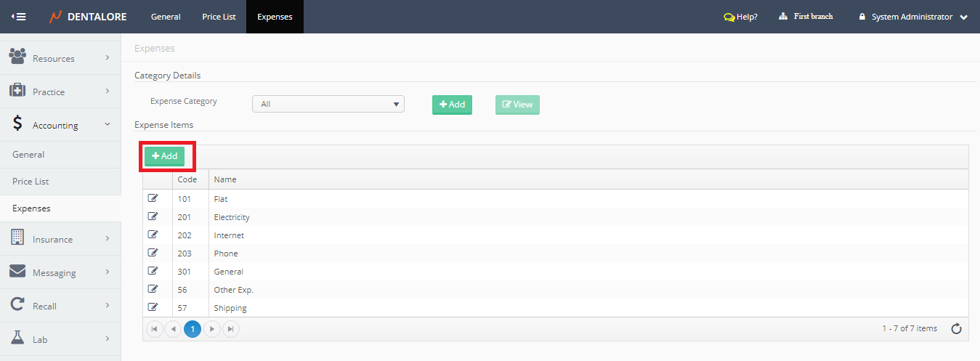Click the edit icon for Flat row
Screen dimensions: 980x361
coord(153,198)
